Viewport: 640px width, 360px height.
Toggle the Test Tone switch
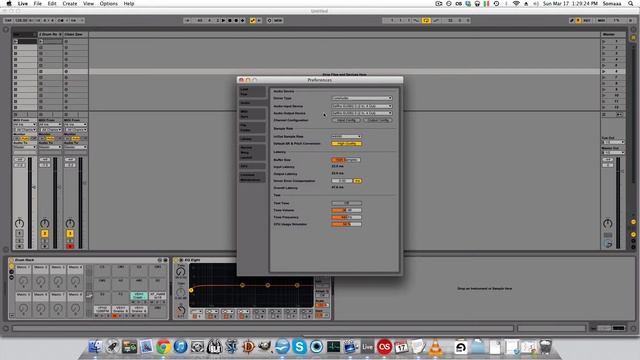pos(346,203)
